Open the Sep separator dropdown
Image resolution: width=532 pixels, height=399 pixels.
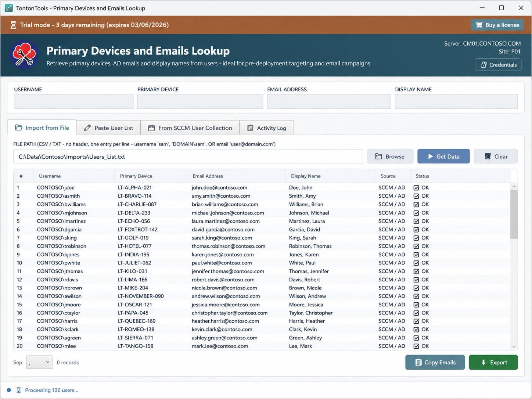39,362
